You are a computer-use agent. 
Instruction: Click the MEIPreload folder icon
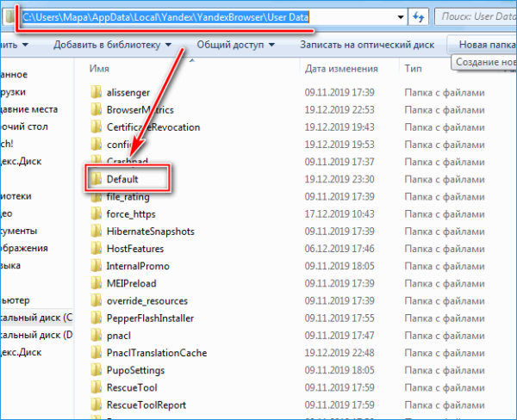(x=96, y=283)
